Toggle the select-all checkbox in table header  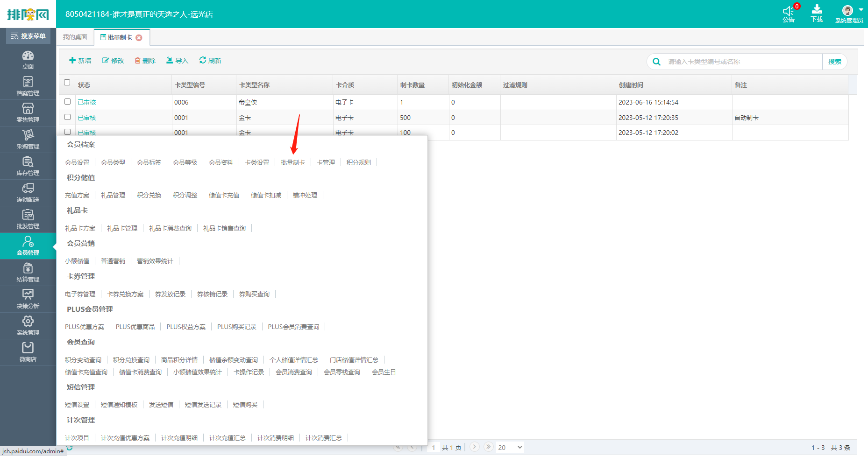[67, 83]
